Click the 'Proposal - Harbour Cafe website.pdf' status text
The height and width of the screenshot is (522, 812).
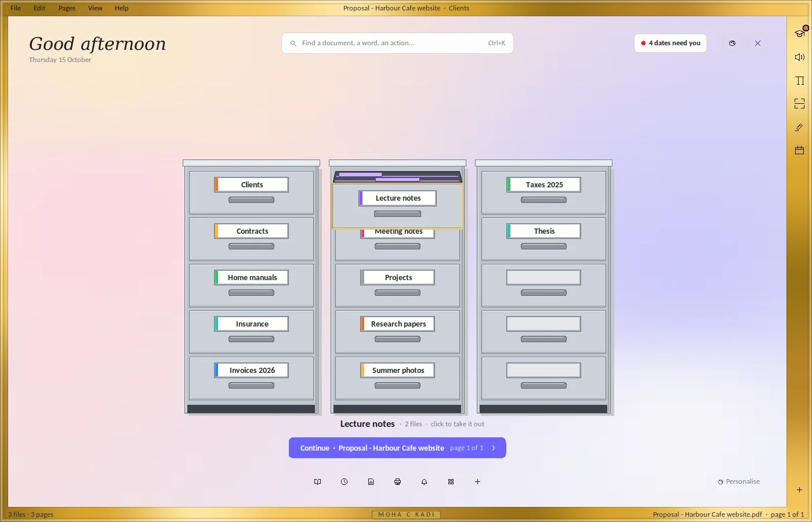tap(708, 514)
